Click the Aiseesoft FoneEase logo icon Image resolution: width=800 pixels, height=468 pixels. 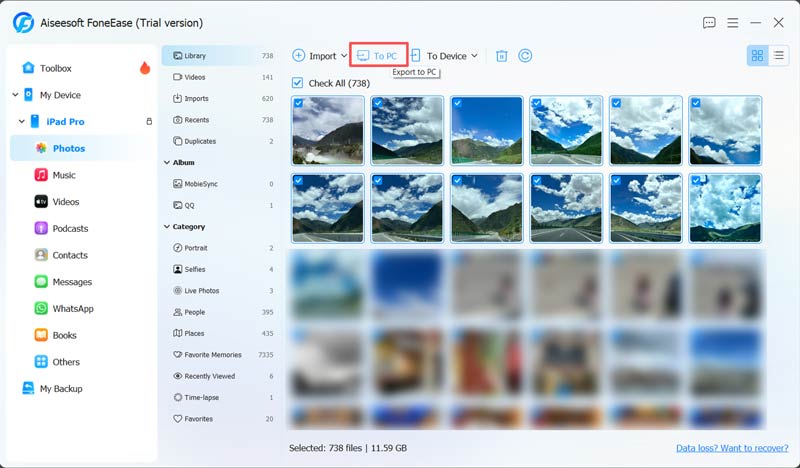(23, 22)
